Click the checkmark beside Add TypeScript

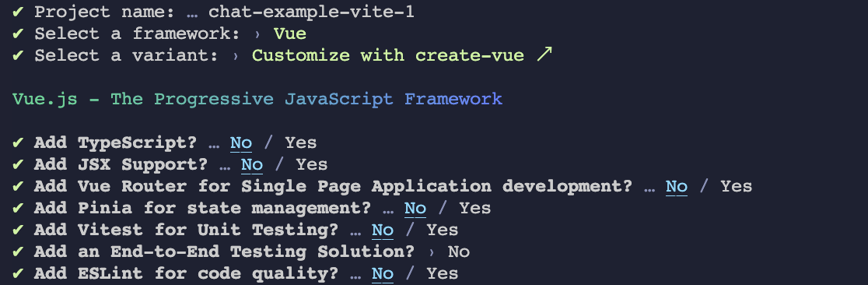tap(18, 142)
